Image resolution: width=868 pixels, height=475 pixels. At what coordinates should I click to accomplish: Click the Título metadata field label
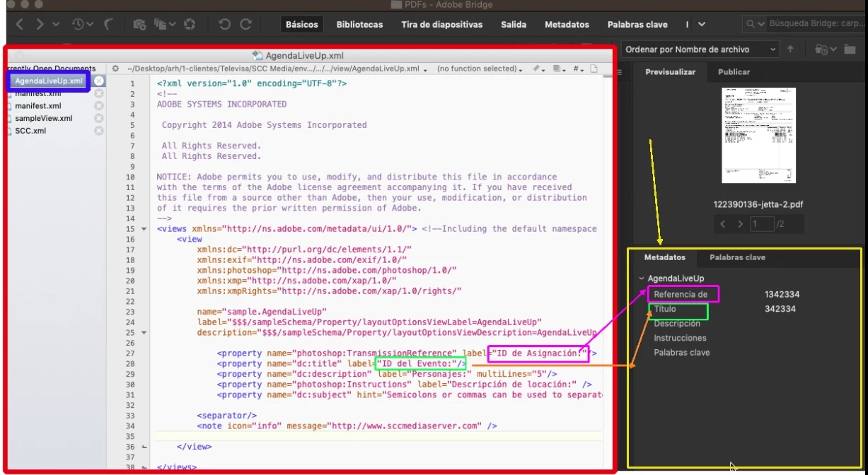tap(664, 309)
